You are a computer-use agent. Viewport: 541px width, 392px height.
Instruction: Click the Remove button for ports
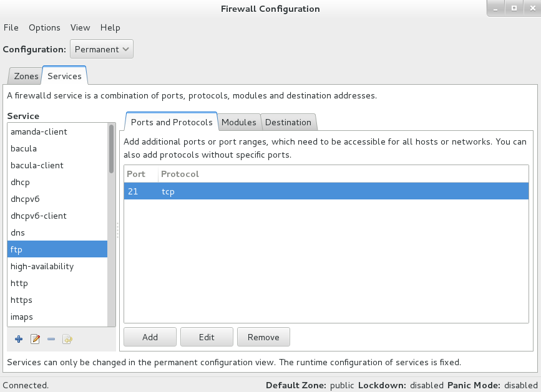[x=263, y=337]
